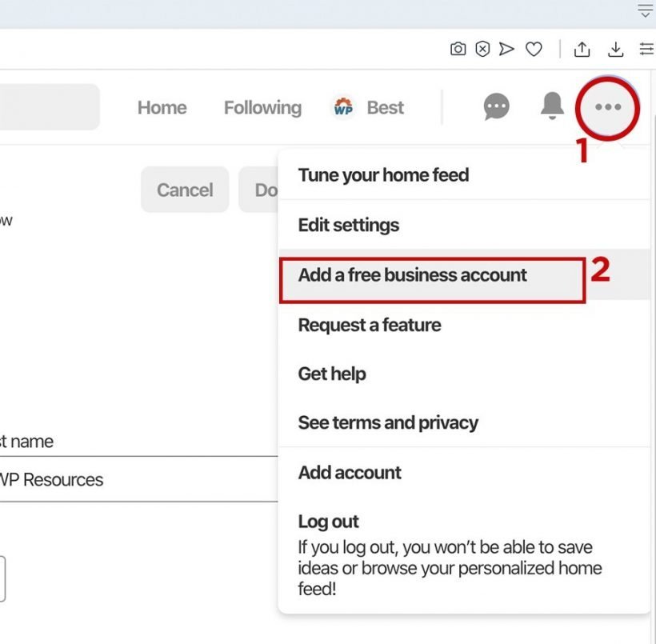Image resolution: width=656 pixels, height=644 pixels.
Task: Open the messages speech bubble icon
Action: [496, 106]
